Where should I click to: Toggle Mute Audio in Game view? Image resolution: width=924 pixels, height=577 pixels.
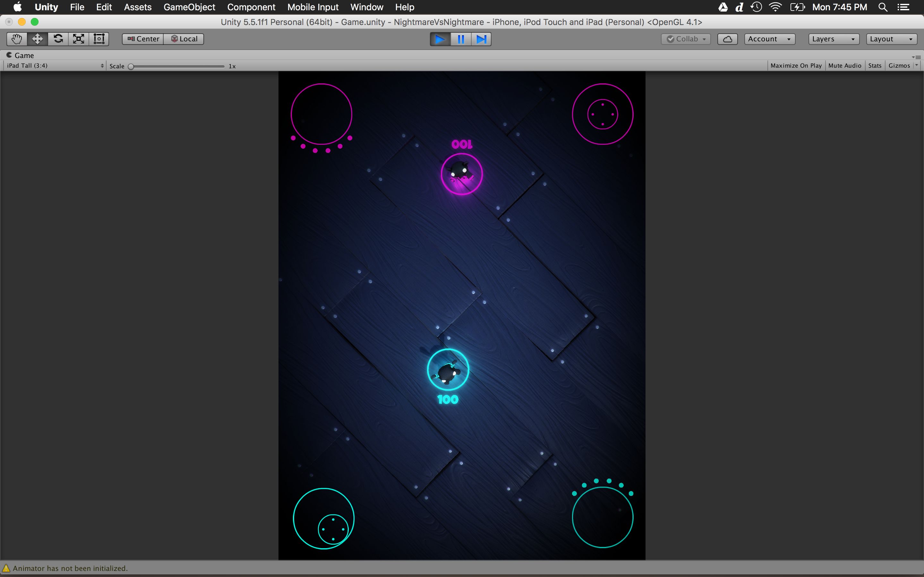(844, 66)
